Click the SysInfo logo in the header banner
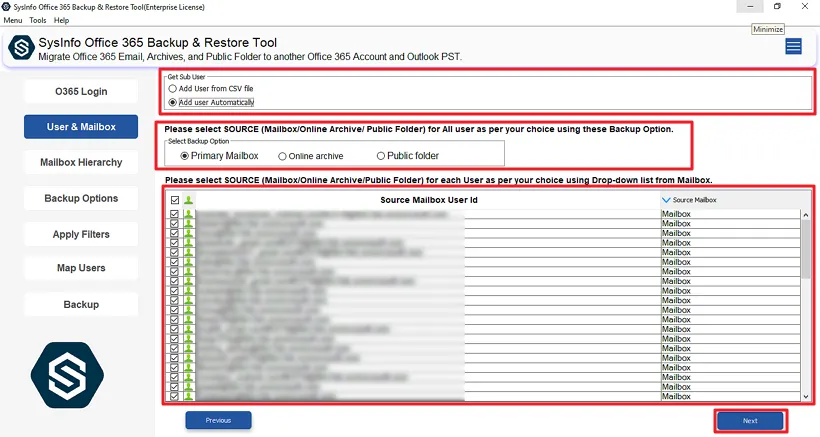820x437 pixels. pyautogui.click(x=21, y=48)
